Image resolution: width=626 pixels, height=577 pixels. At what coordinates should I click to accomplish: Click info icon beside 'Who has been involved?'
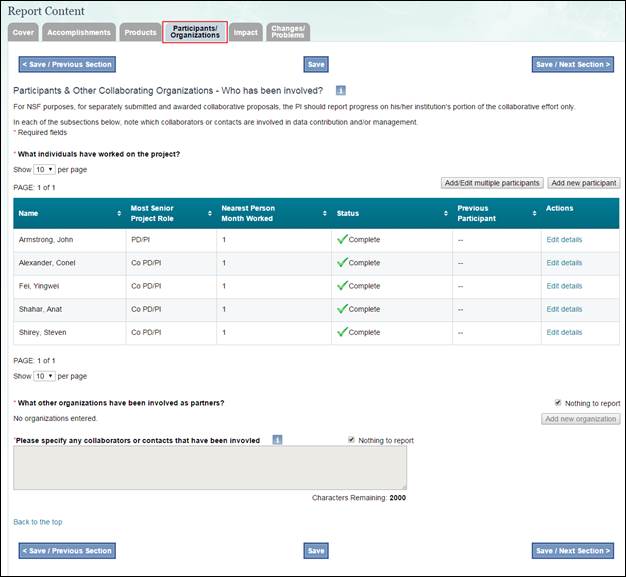[x=340, y=90]
